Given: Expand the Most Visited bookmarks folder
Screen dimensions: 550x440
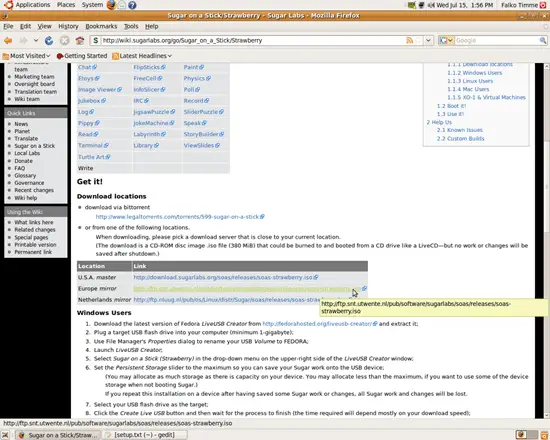Looking at the screenshot, I should coord(27,56).
